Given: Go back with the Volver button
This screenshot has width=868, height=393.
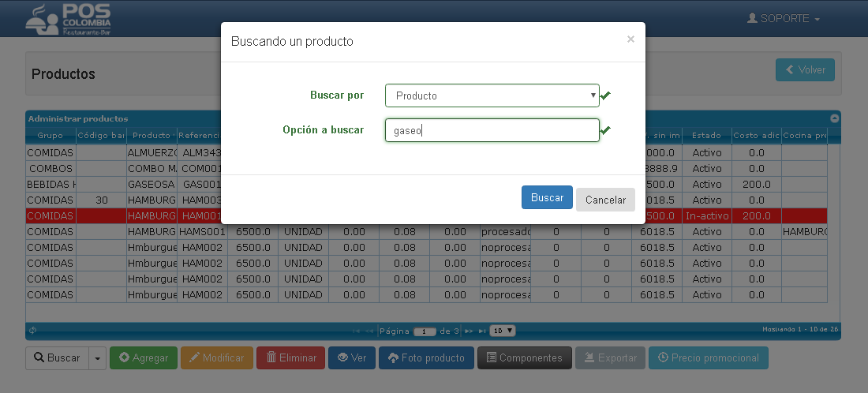Looking at the screenshot, I should [x=805, y=69].
